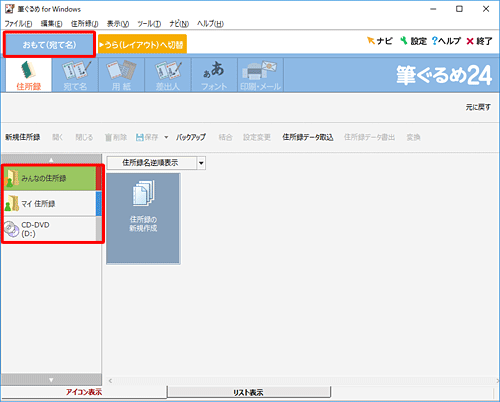Click the horizontal scrollbar left arrow
Viewport: 500px width, 402px height.
110,380
